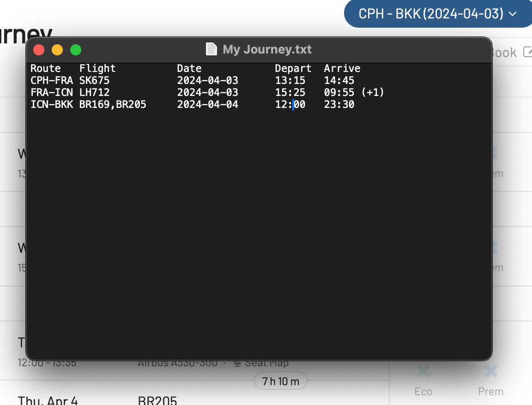Click the 7 h 10 m layover badge

280,381
